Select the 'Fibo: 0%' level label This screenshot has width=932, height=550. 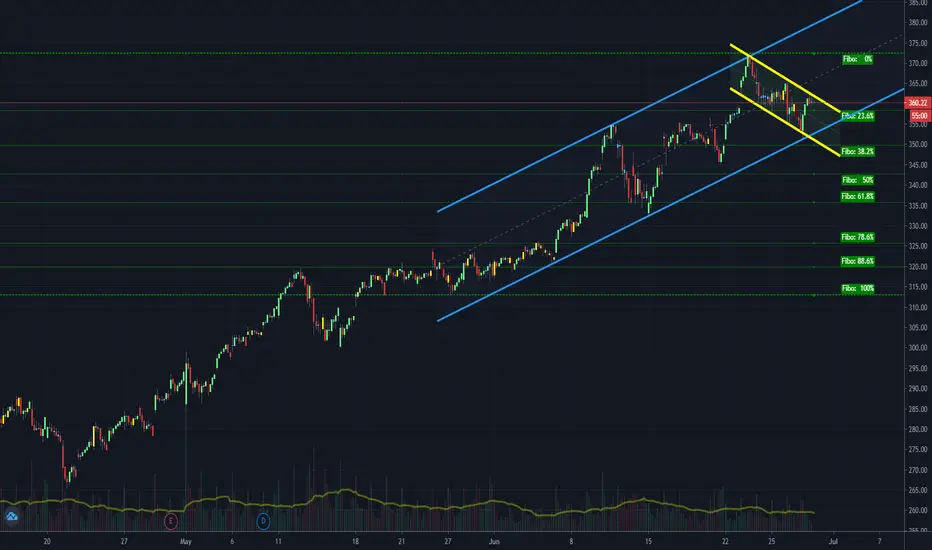(857, 59)
